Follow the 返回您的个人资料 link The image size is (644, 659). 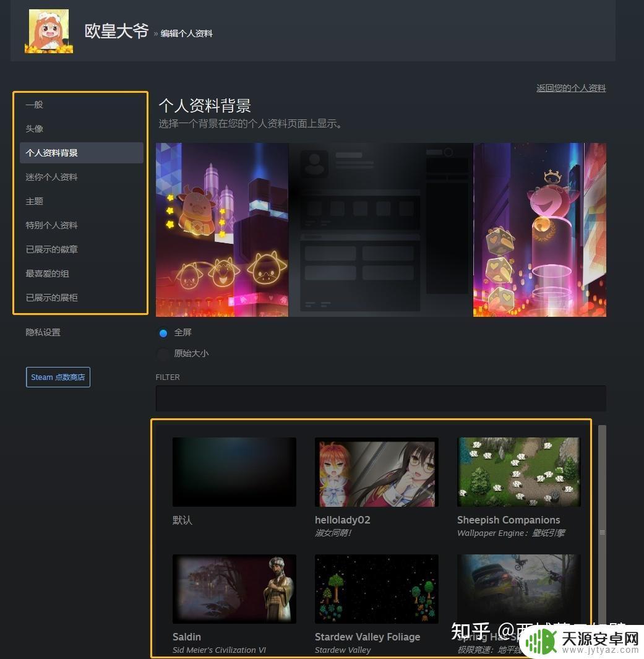pyautogui.click(x=571, y=88)
